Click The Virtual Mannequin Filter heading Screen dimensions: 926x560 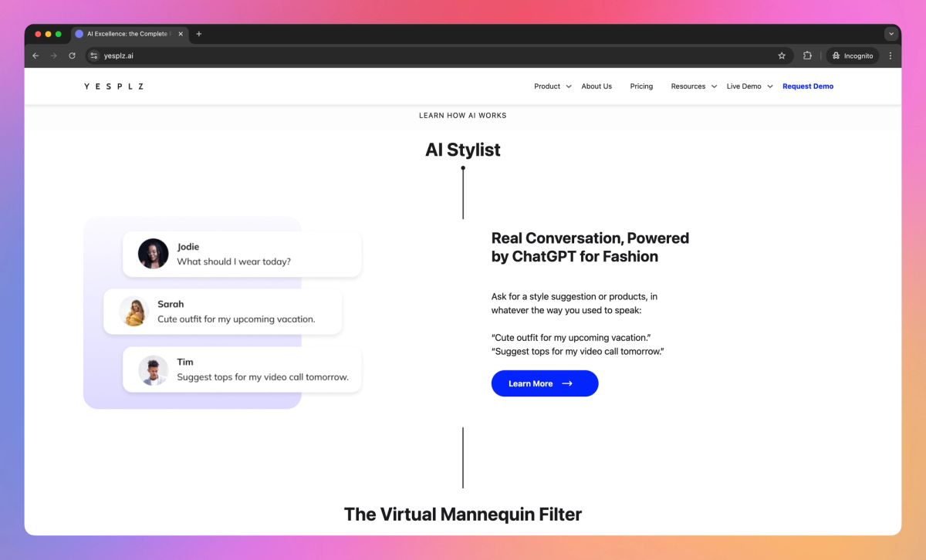pyautogui.click(x=463, y=514)
